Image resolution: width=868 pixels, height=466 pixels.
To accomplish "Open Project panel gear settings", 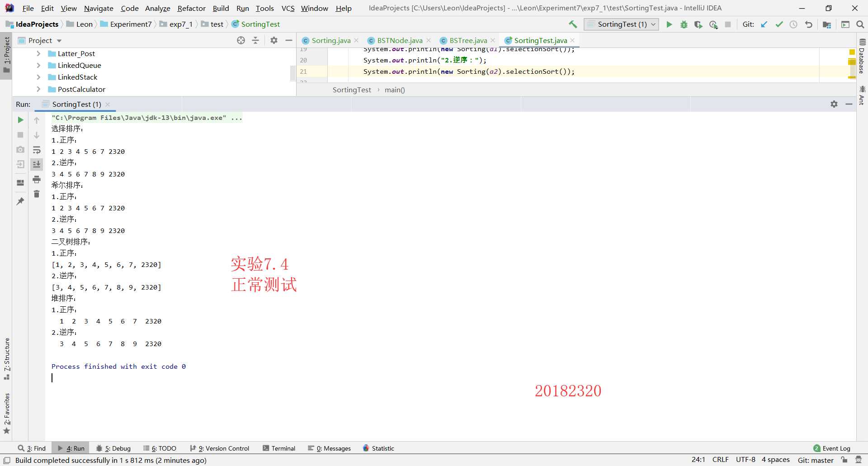I will click(274, 40).
